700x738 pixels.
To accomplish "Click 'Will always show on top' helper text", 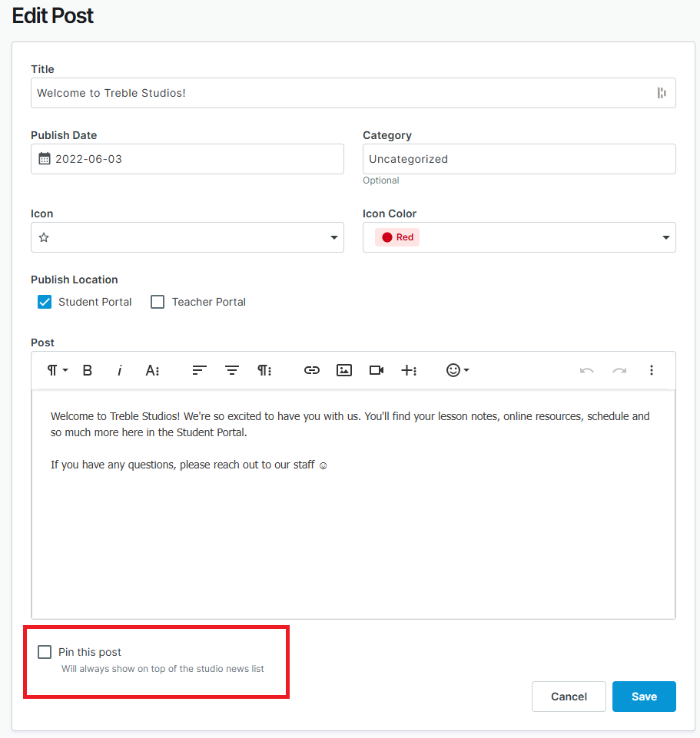I will pyautogui.click(x=163, y=669).
